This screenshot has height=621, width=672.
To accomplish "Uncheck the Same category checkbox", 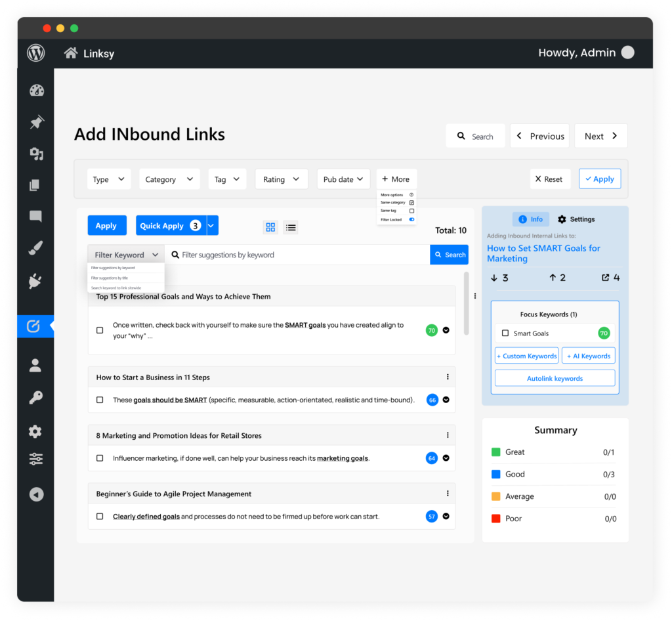I will click(x=411, y=202).
